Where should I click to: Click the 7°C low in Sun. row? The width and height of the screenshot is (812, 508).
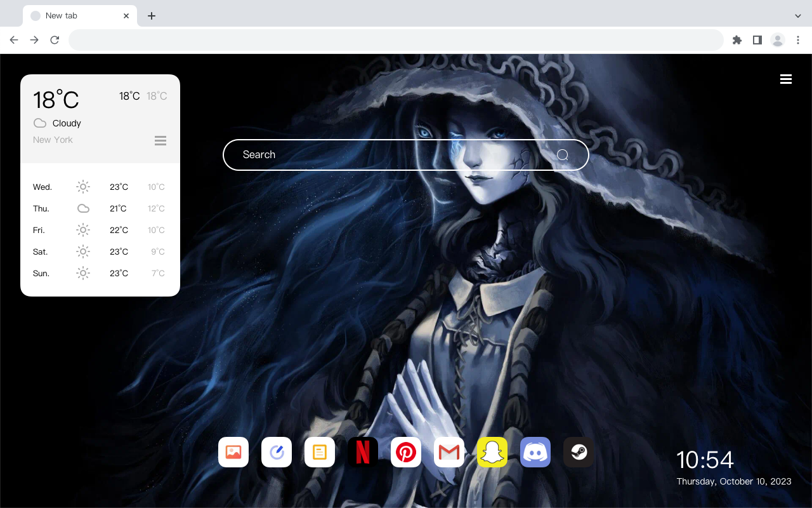coord(158,273)
